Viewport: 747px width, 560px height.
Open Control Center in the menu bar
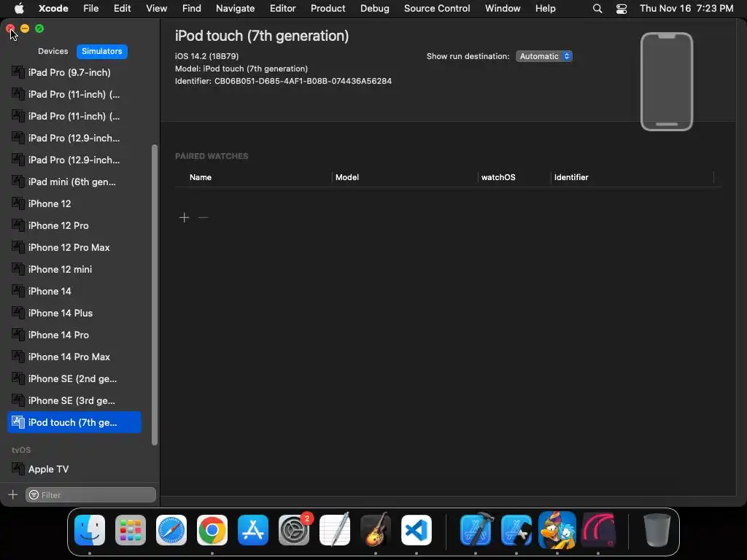pos(622,9)
